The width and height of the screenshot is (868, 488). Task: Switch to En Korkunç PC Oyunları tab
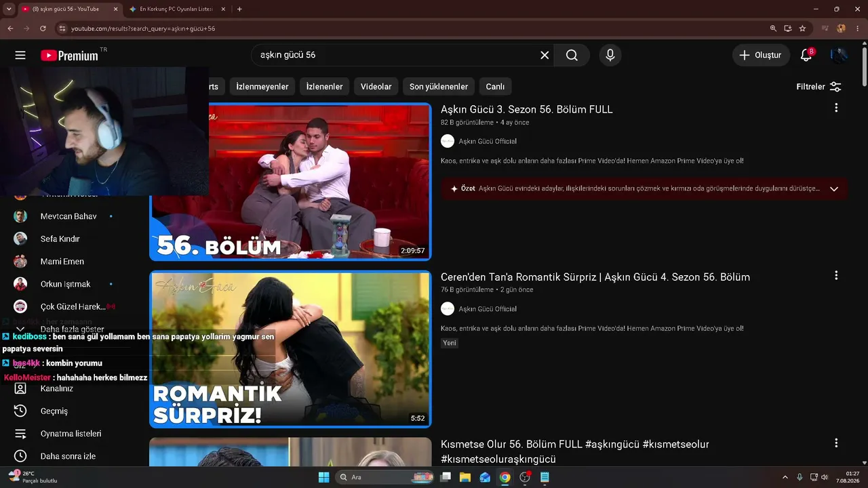click(176, 9)
